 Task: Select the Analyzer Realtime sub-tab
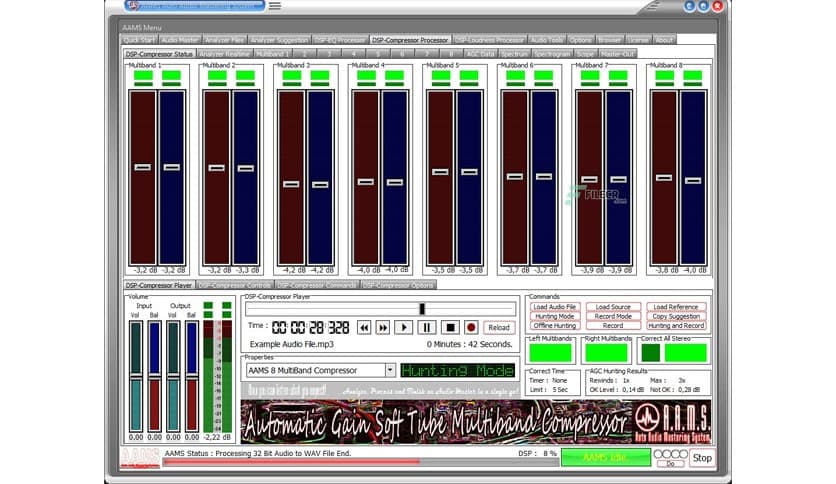tap(224, 54)
